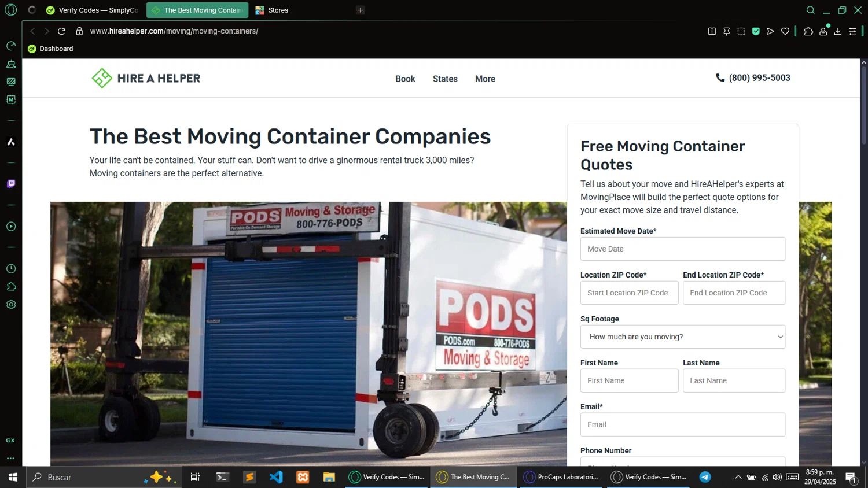Open File Explorer from the taskbar
This screenshot has height=488, width=868.
tap(329, 477)
